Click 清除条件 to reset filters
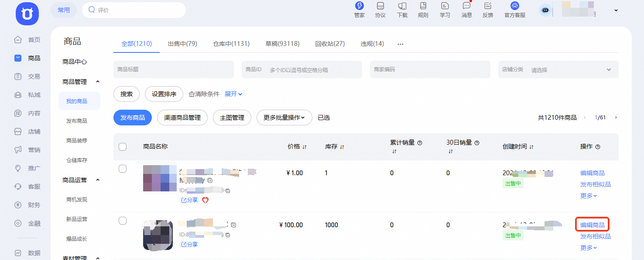Viewport: 644px width, 260px height. pos(204,94)
